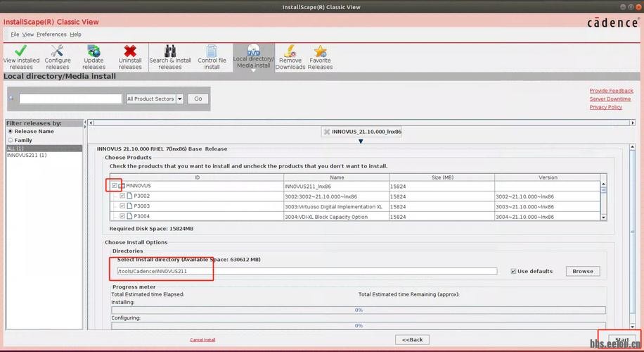This screenshot has width=644, height=352.
Task: Open Configure releases tool
Action: 58,57
